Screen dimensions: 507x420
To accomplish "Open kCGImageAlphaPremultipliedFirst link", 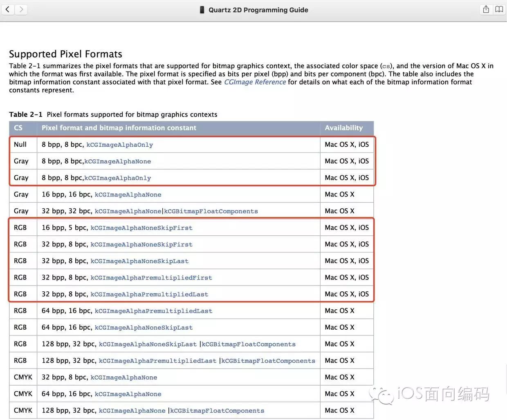I will 151,278.
